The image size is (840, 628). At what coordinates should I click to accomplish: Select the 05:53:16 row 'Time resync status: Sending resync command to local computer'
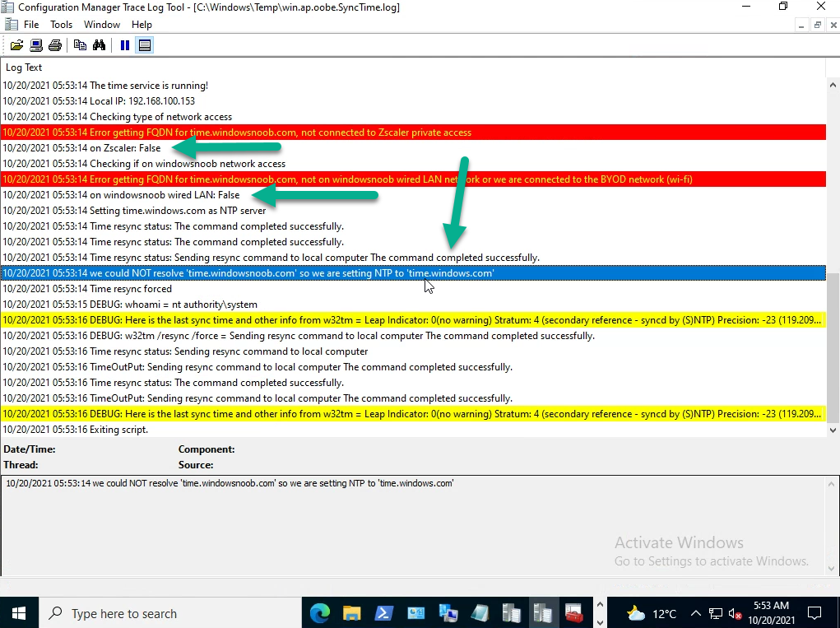tap(414, 351)
